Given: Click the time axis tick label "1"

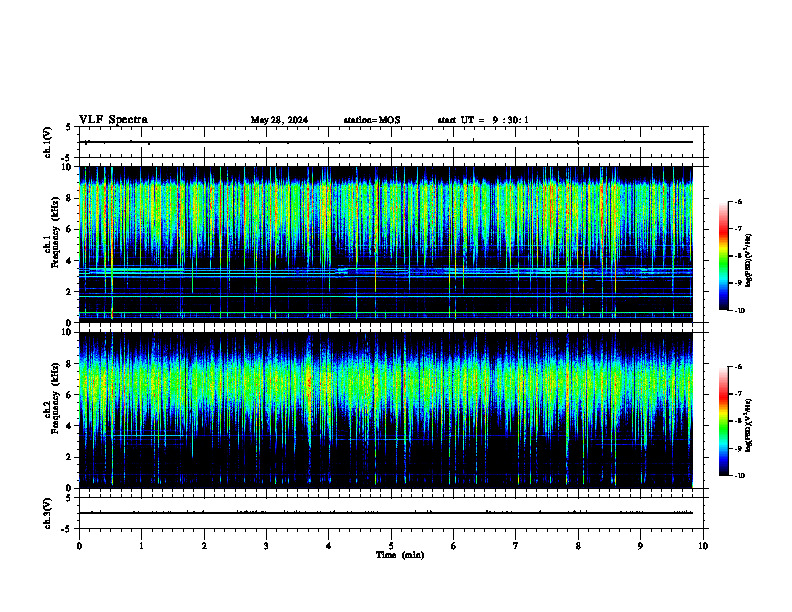Looking at the screenshot, I should 142,546.
